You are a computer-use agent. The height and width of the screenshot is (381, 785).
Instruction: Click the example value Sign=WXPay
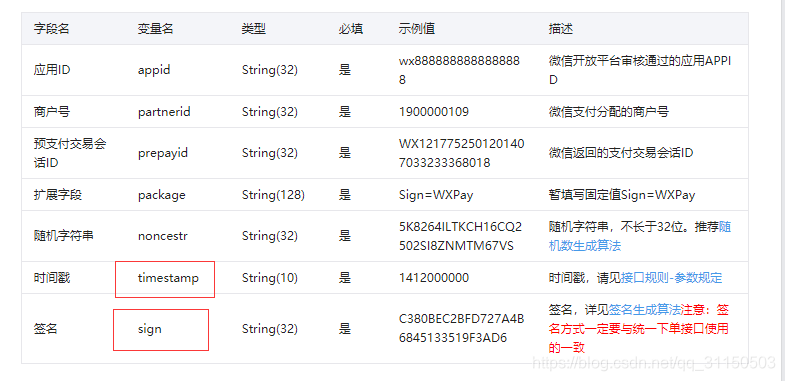click(436, 195)
